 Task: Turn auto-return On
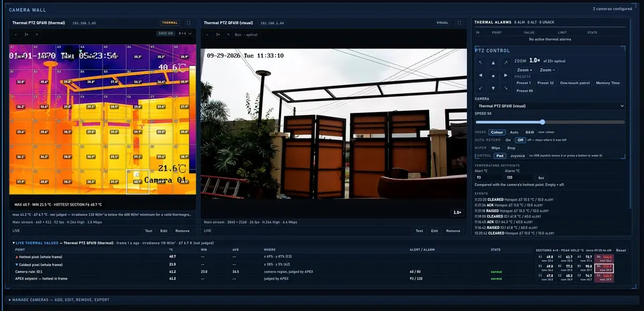click(508, 140)
